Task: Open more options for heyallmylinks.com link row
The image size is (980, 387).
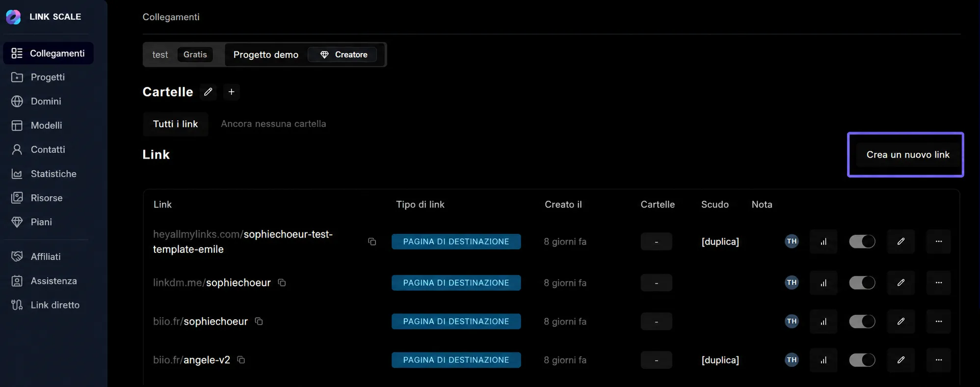Action: 939,242
